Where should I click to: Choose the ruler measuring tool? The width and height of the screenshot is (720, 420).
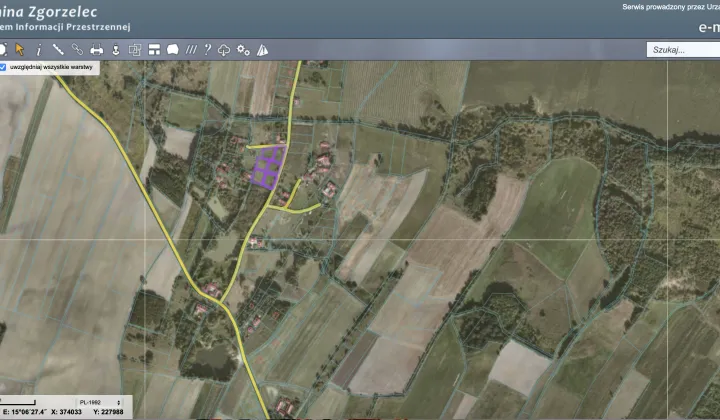[58, 50]
